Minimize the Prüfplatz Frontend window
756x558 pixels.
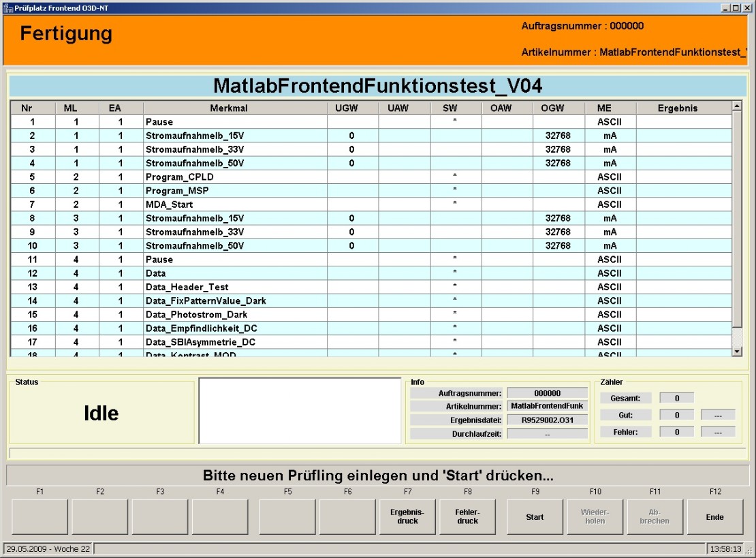[x=726, y=7]
